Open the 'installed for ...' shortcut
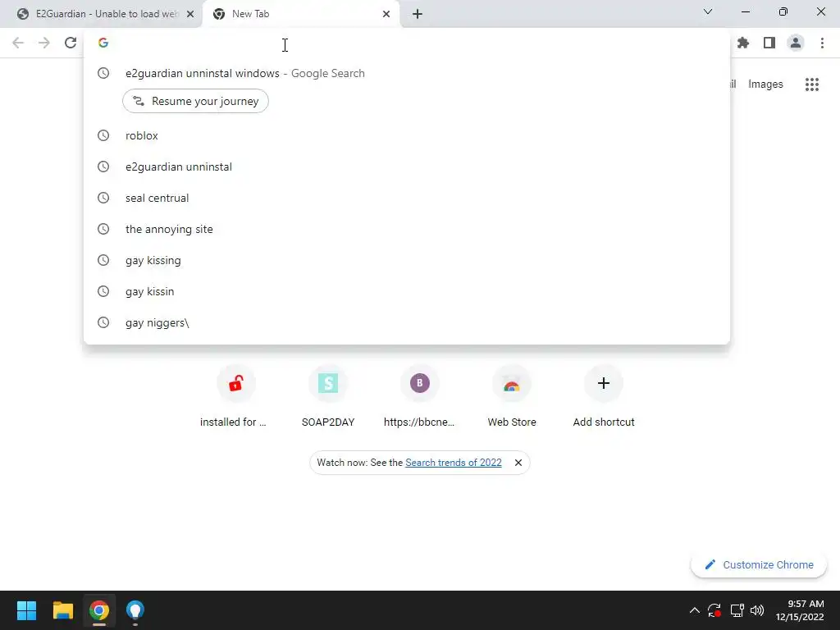This screenshot has height=630, width=840. tap(235, 398)
